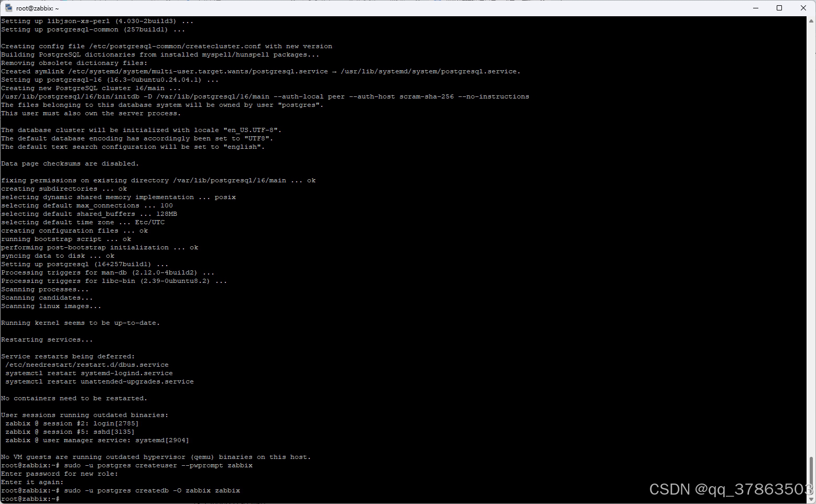Click 'No containers need to be restarted.'
This screenshot has height=504, width=816.
74,398
